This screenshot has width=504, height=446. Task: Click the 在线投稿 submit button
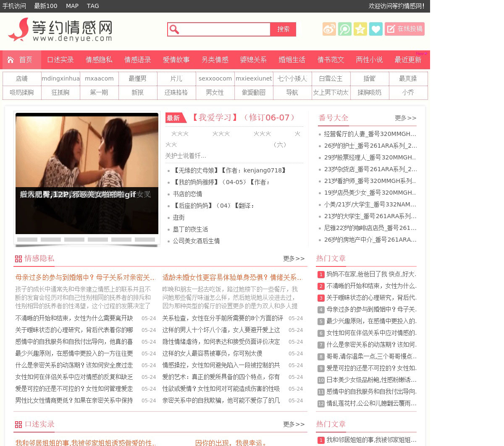point(404,29)
